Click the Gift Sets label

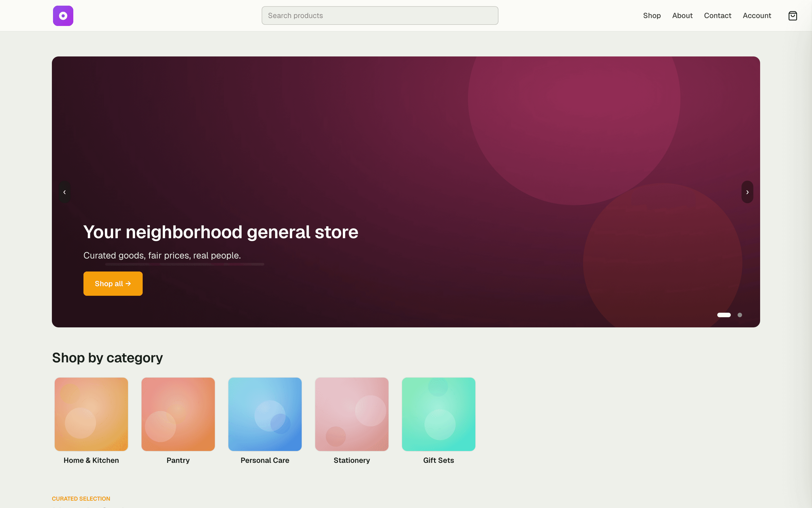click(438, 460)
